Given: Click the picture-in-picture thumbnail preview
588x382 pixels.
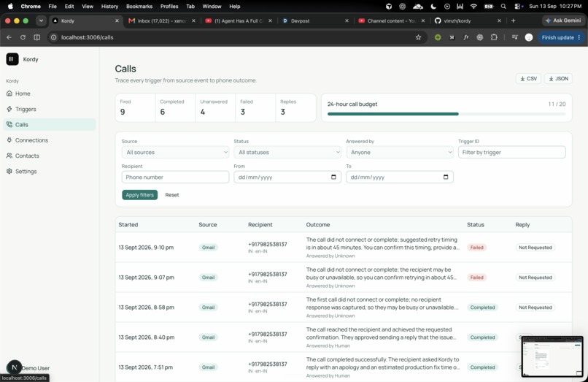Looking at the screenshot, I should pos(552,356).
